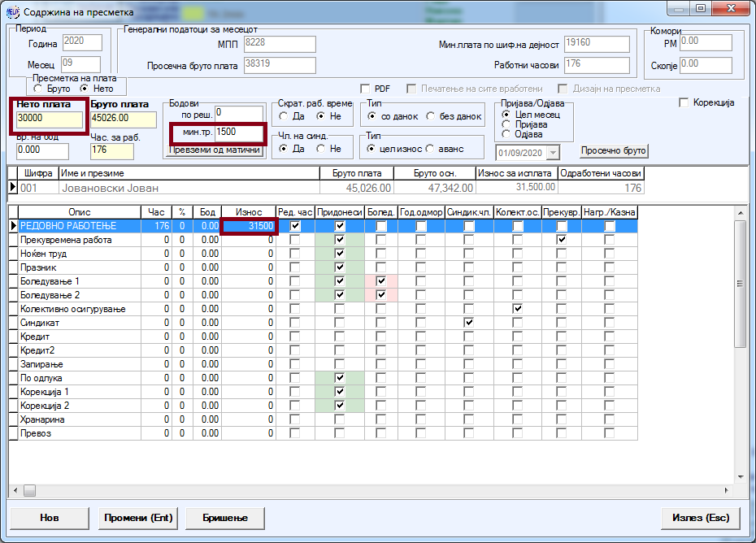Select the Бруто calculation radio button
This screenshot has height=543, width=756.
click(38, 89)
